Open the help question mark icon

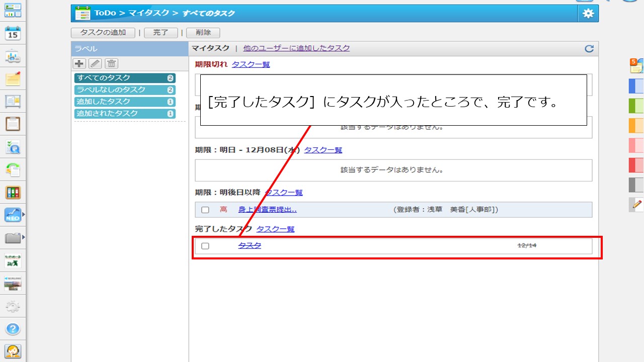point(13,329)
